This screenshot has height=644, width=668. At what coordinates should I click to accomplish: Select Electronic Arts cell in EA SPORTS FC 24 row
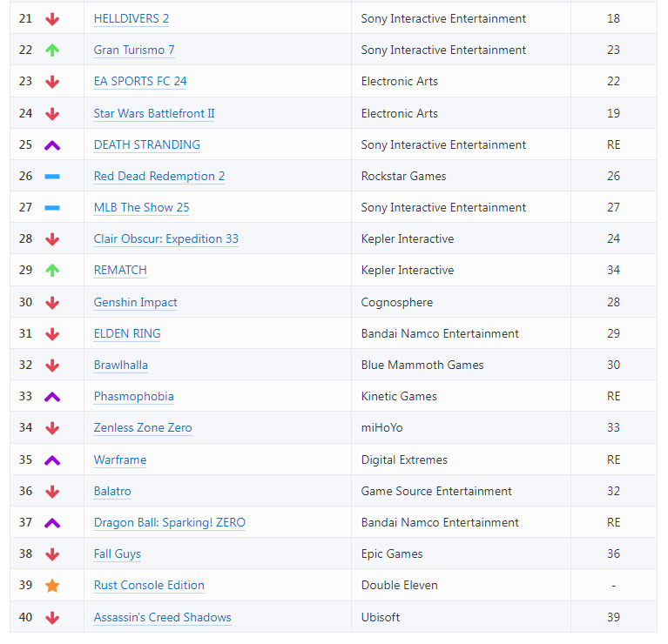(461, 81)
